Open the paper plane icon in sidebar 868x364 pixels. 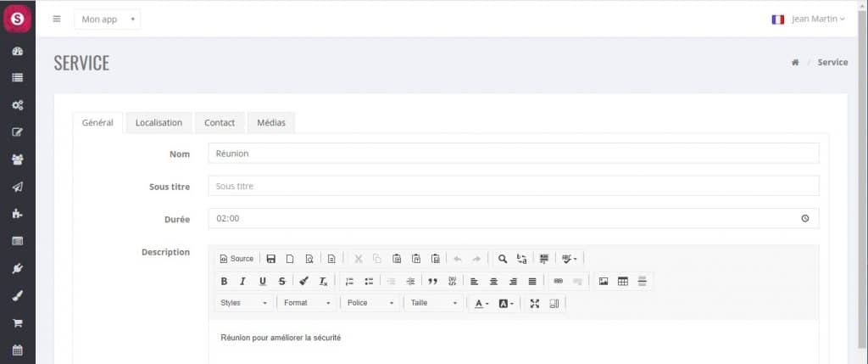(17, 187)
